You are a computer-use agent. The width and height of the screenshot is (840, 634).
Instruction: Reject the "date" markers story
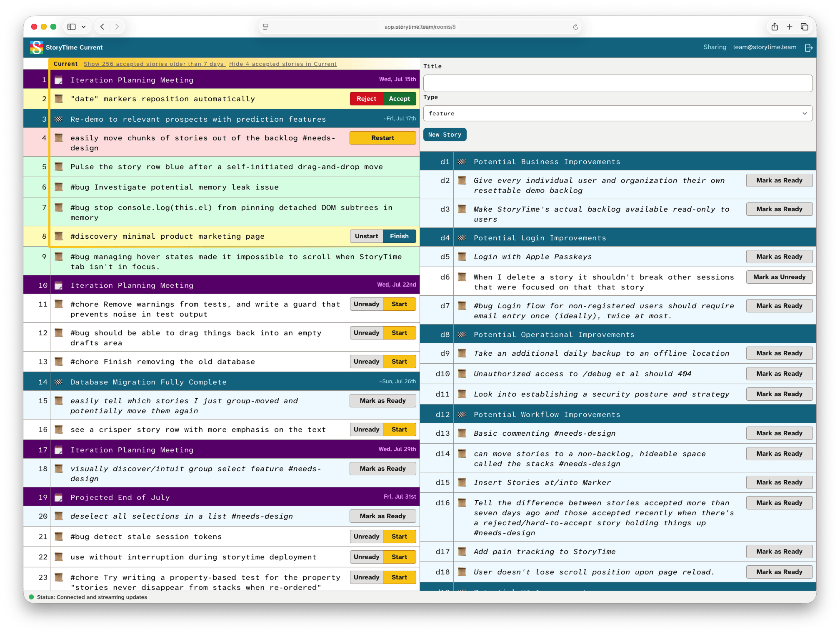click(x=366, y=99)
